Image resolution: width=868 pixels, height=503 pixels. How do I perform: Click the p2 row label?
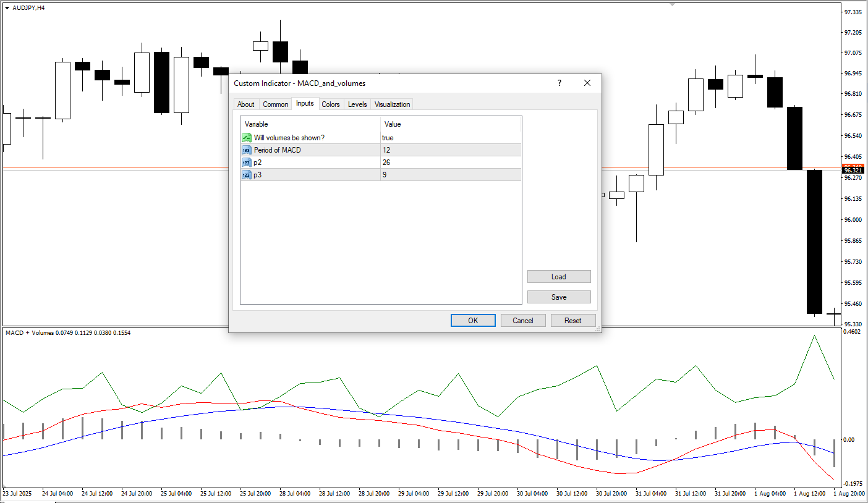258,163
